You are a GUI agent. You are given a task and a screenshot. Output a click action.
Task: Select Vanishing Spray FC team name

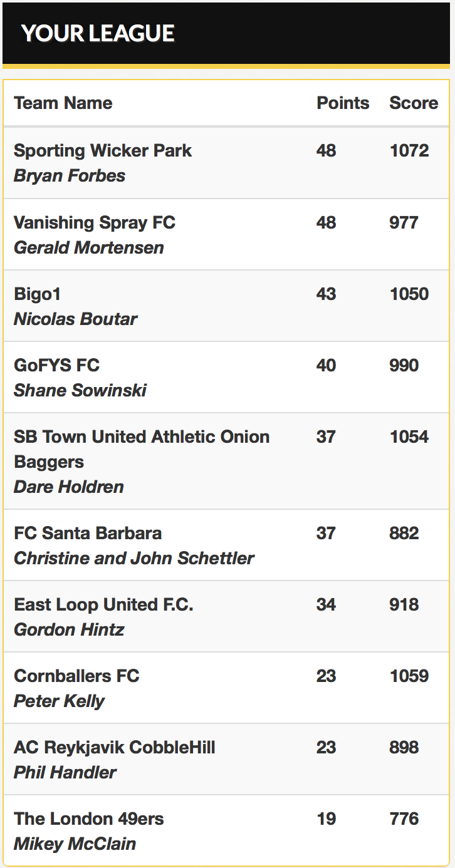point(95,222)
